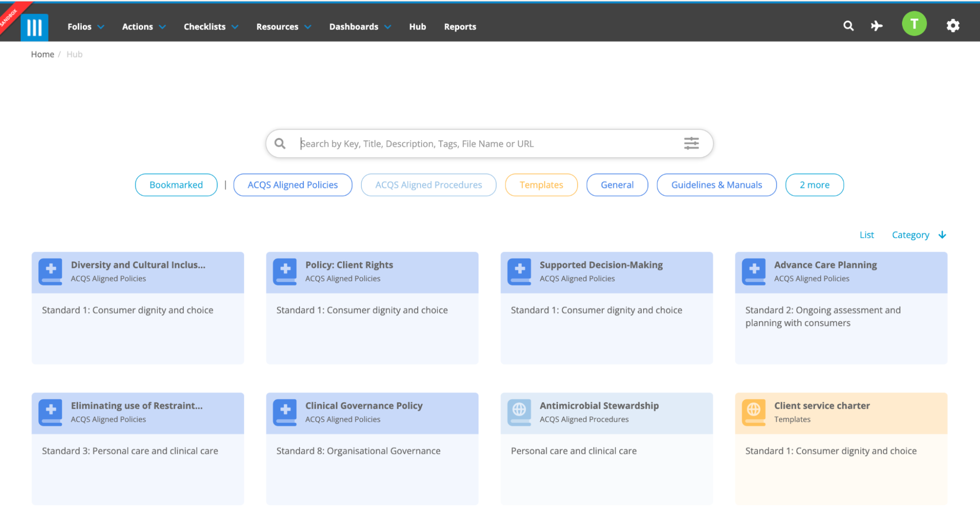Open the Hub menu item
Viewport: 980px width, 521px height.
pos(417,26)
